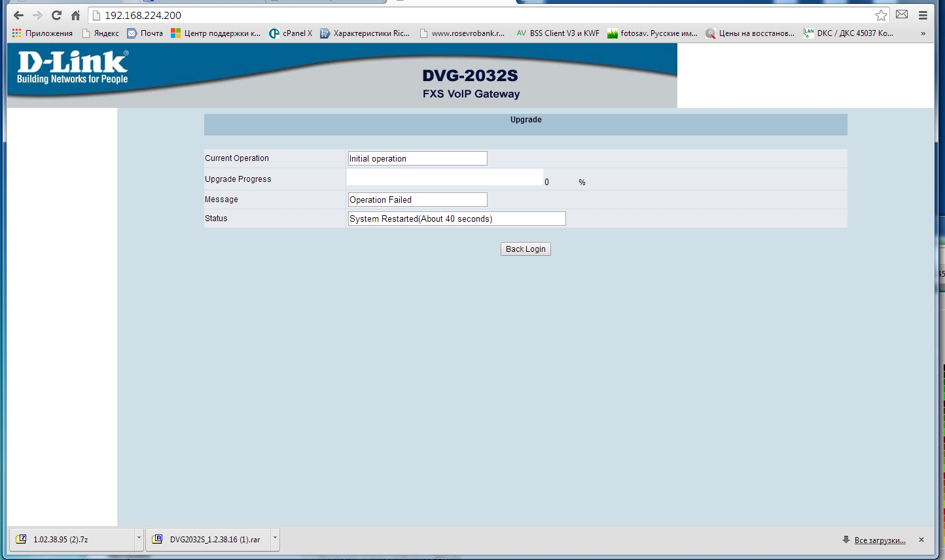Image resolution: width=945 pixels, height=560 pixels.
Task: Click the "Message" row label
Action: coord(222,200)
